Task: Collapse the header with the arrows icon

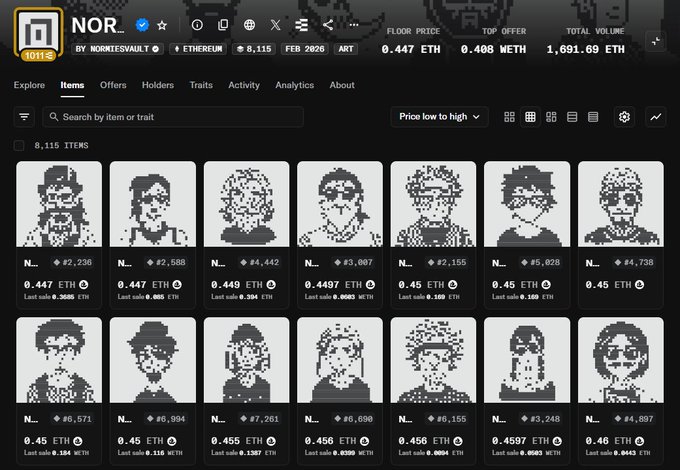Action: click(x=656, y=42)
